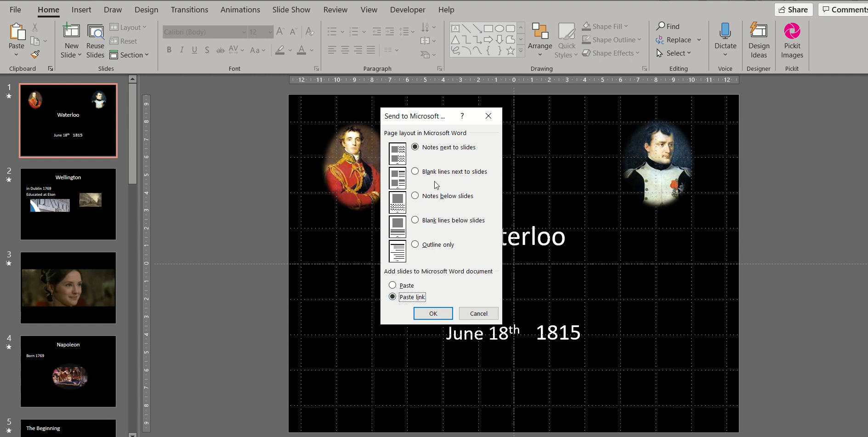
Task: Click the Share button
Action: tap(794, 10)
